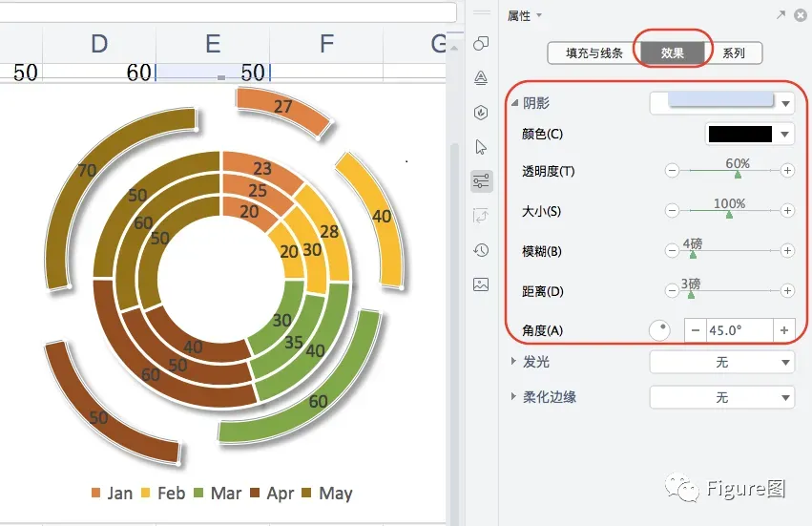Open the 阴影 preset dropdown
Image resolution: width=812 pixels, height=526 pixels.
click(x=785, y=104)
